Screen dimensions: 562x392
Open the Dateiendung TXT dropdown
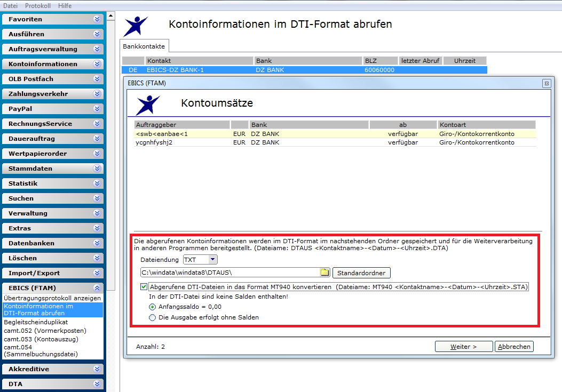(x=212, y=259)
